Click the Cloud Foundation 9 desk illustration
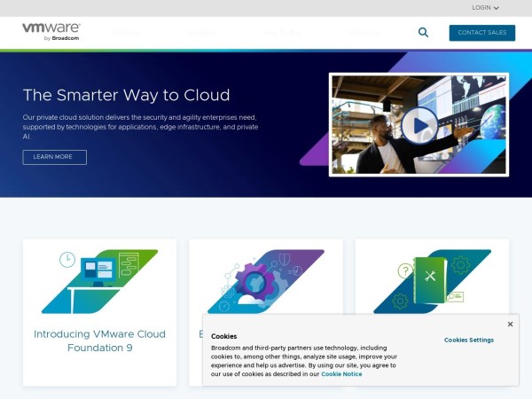Image resolution: width=532 pixels, height=399 pixels. (99, 281)
